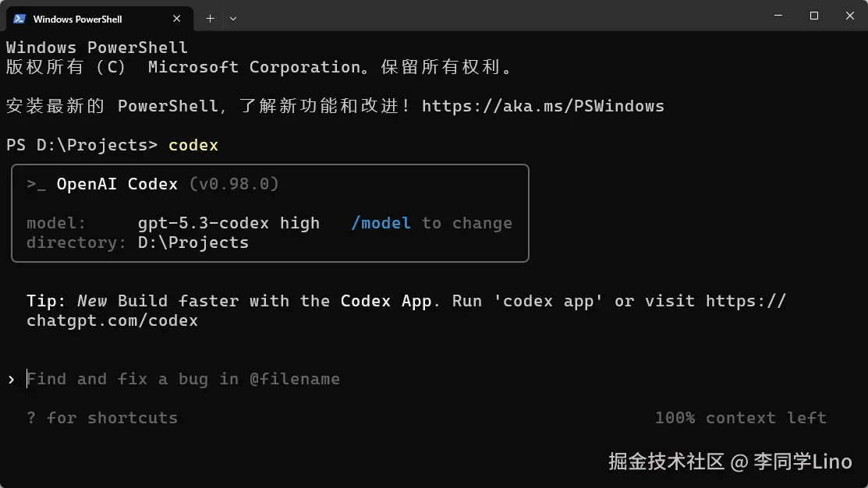Screen dimensions: 868x488
Task: Select the Windows PowerShell tab
Action: (x=78, y=18)
